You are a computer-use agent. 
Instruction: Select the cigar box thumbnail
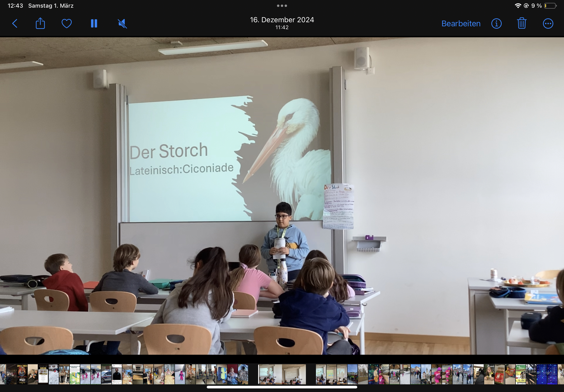click(499, 374)
